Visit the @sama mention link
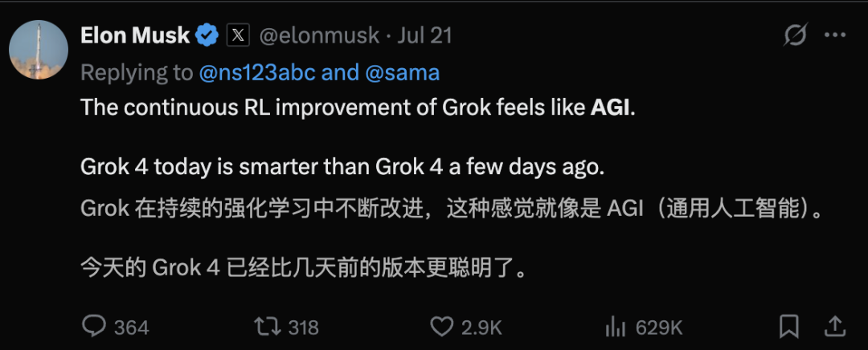This screenshot has width=868, height=350. click(403, 73)
